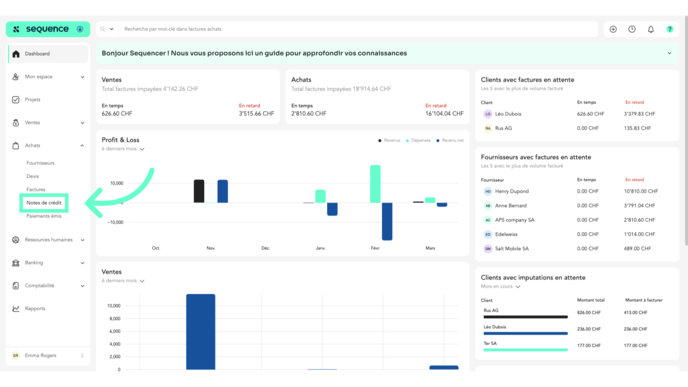688x387 pixels.
Task: Click the Ventes money bag icon
Action: pos(16,123)
